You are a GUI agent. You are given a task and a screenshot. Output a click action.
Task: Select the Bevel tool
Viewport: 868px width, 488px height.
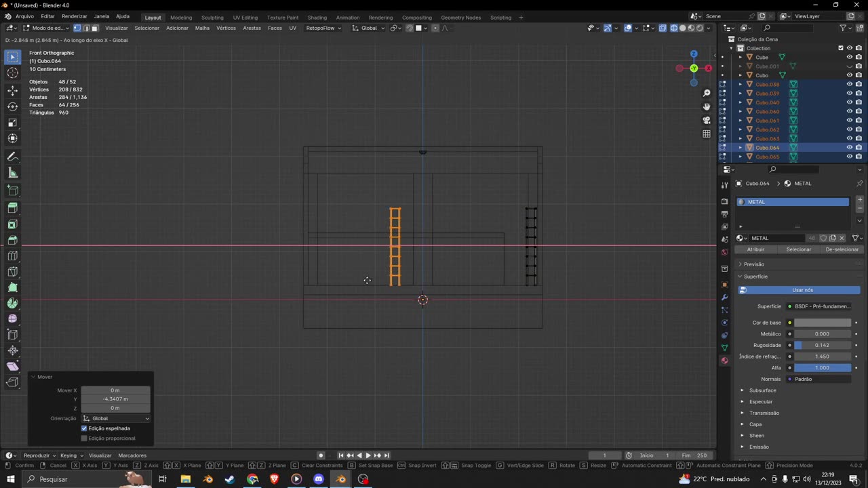tap(13, 240)
